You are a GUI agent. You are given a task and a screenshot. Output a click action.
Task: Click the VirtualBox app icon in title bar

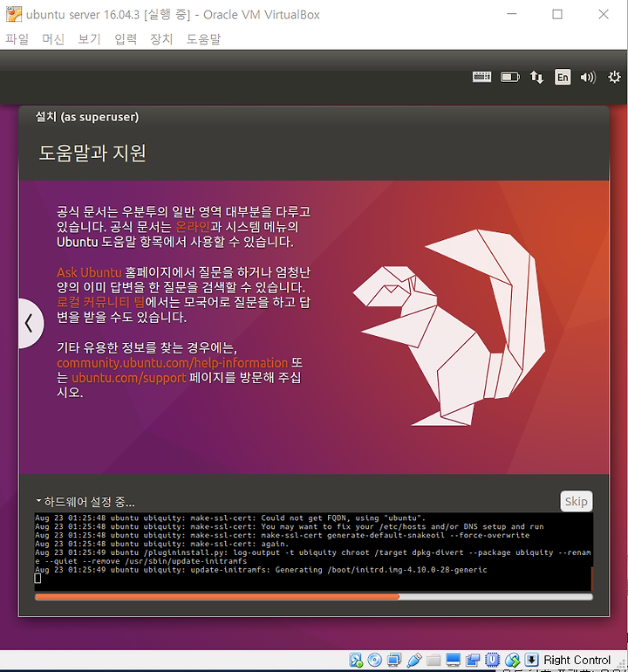point(14,15)
